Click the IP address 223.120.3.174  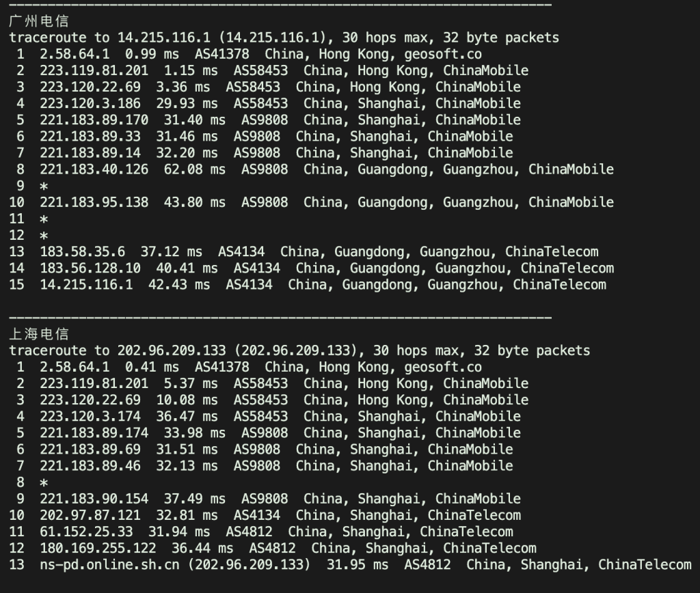90,417
